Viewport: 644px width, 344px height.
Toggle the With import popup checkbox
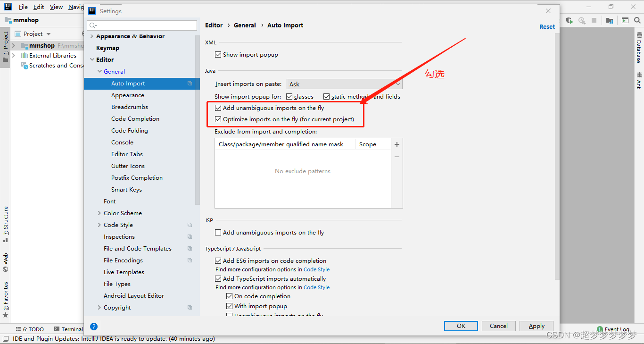point(229,306)
